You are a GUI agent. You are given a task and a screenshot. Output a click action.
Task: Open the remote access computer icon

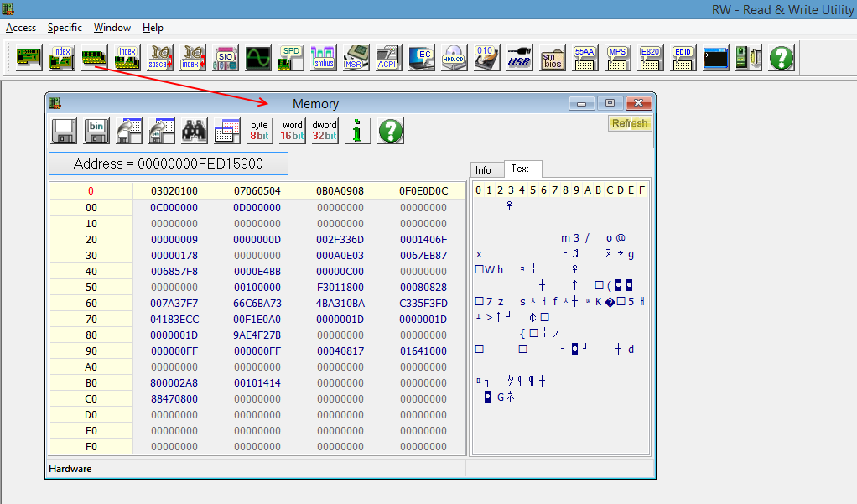point(749,58)
